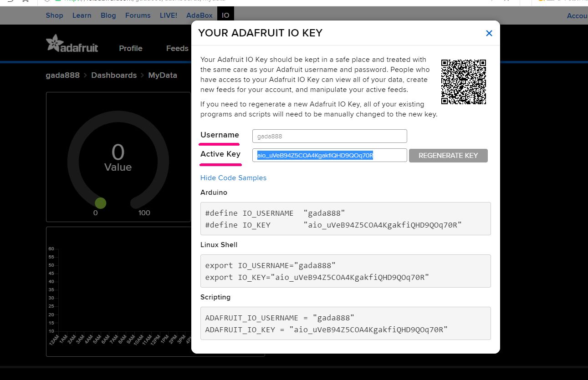The image size is (588, 380).
Task: Click the QR code image
Action: click(x=464, y=82)
